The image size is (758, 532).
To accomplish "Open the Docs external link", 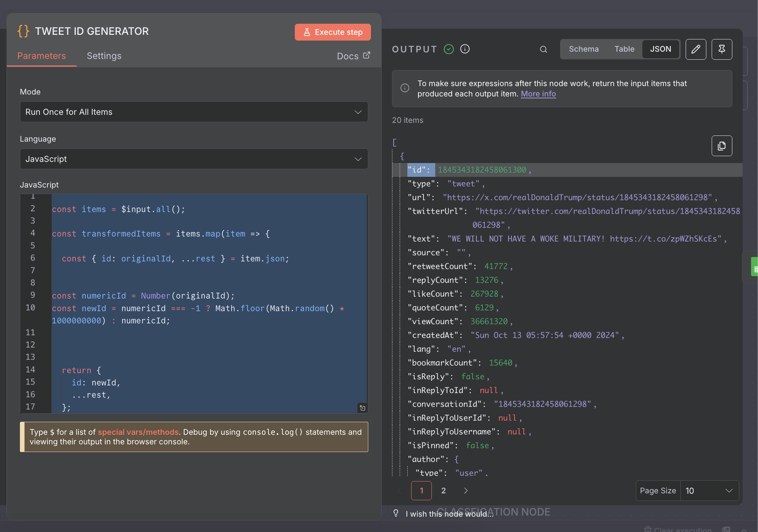I will pos(353,56).
